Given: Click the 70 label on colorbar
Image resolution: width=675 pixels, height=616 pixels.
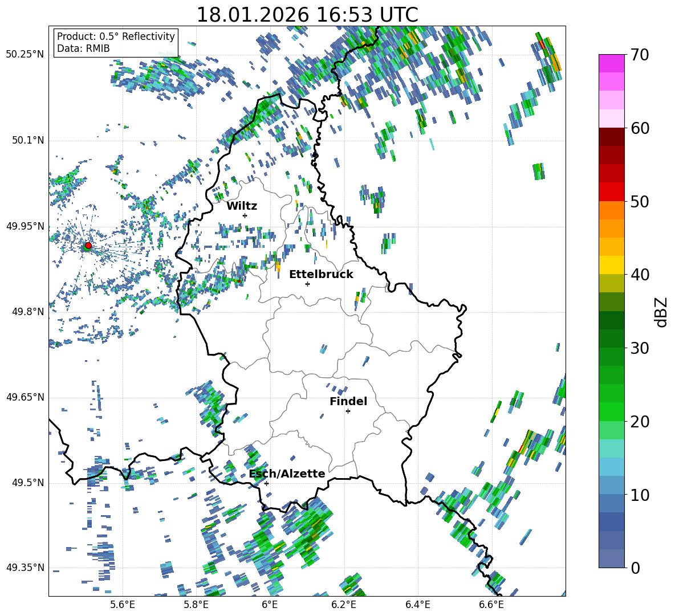Looking at the screenshot, I should (x=640, y=55).
